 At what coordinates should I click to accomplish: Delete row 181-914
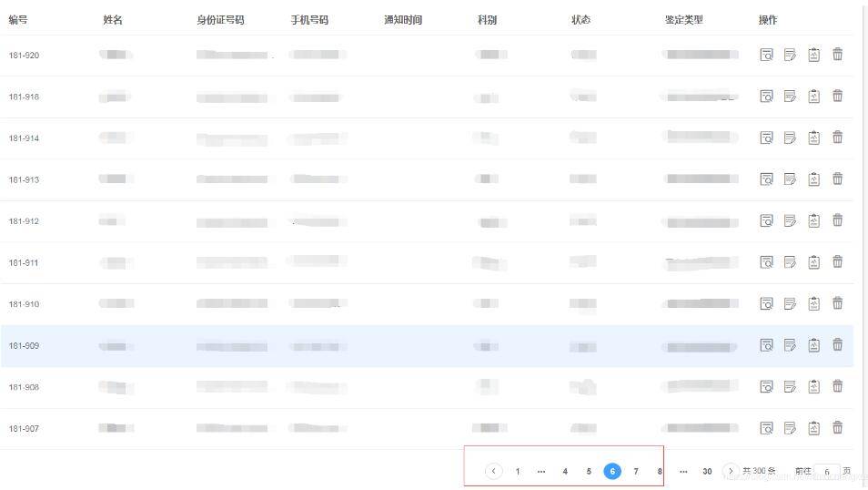[x=838, y=138]
